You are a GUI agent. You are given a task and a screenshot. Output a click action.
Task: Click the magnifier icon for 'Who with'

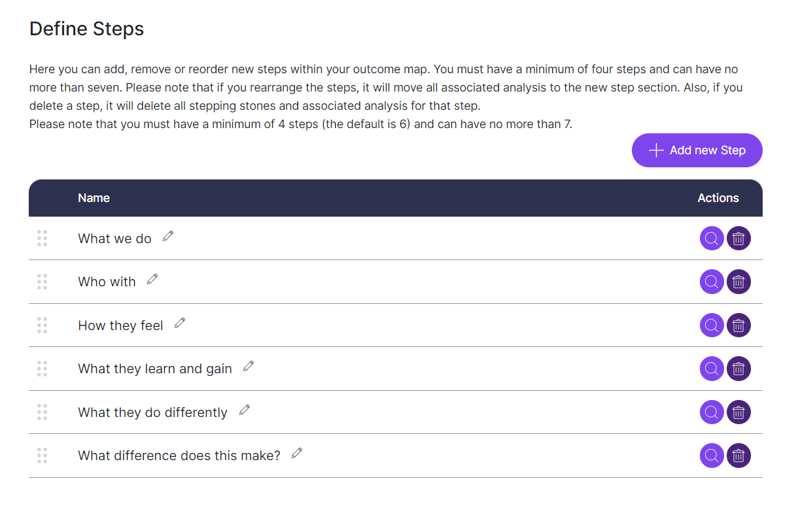[x=712, y=282]
